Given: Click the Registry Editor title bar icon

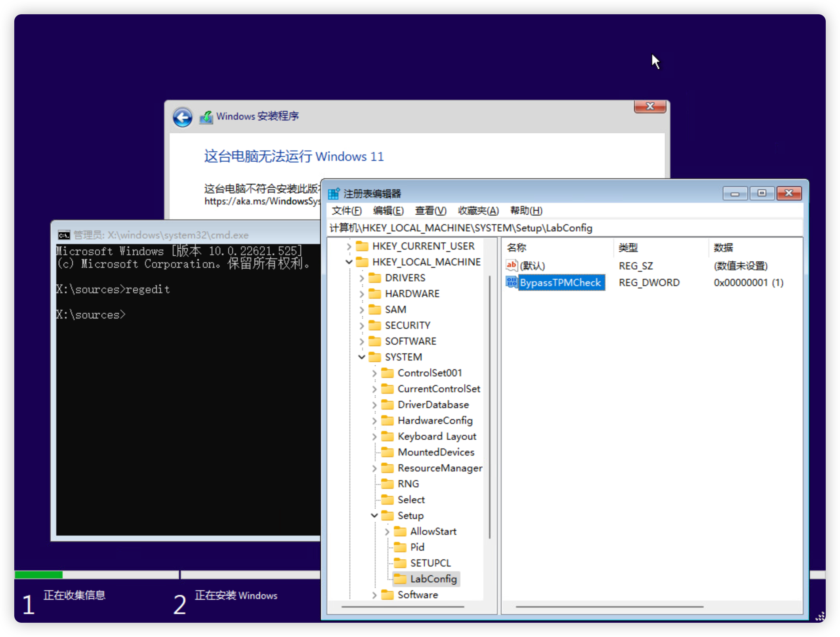Looking at the screenshot, I should (333, 194).
